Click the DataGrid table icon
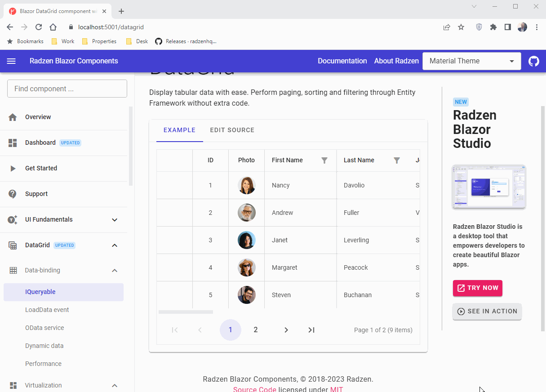 coord(13,245)
